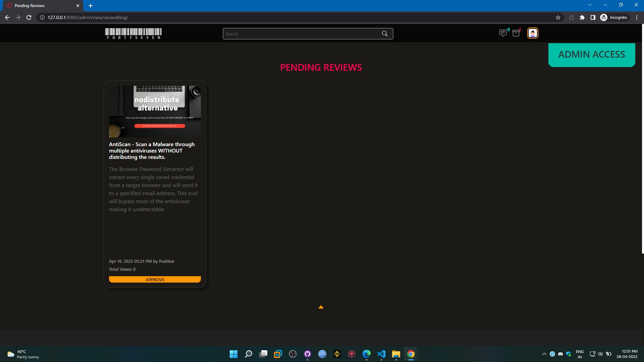Open the browser extensions puzzle icon
Screen dimensions: 644x362
tap(582, 17)
